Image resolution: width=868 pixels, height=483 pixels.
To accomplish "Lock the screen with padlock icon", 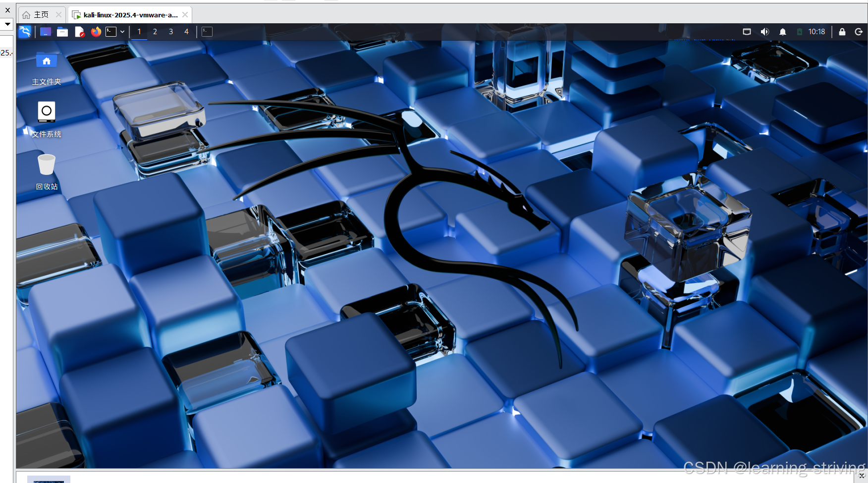I will (842, 32).
